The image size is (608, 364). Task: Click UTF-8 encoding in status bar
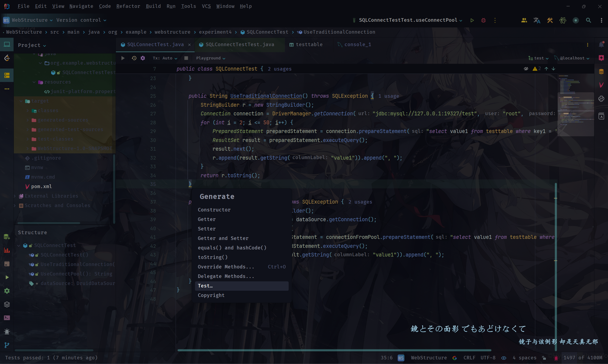click(x=488, y=358)
